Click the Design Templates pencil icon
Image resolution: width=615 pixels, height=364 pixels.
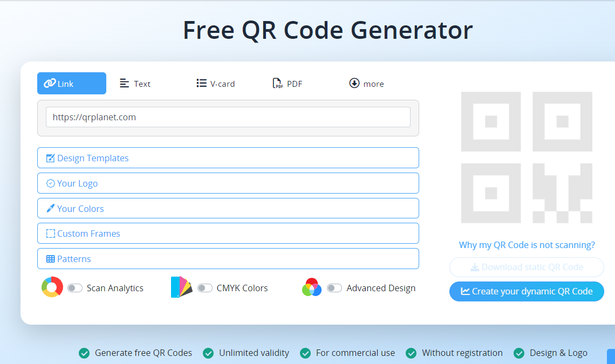[51, 158]
